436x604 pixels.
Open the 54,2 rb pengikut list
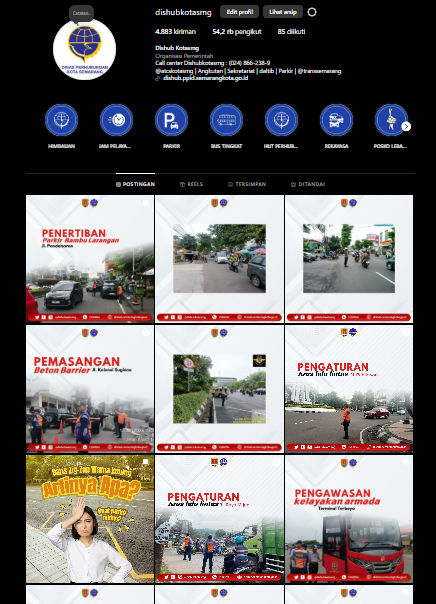coord(237,32)
